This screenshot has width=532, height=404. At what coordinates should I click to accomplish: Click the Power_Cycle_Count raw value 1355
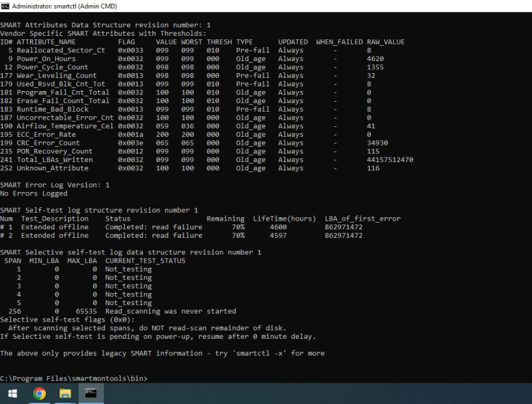point(375,67)
